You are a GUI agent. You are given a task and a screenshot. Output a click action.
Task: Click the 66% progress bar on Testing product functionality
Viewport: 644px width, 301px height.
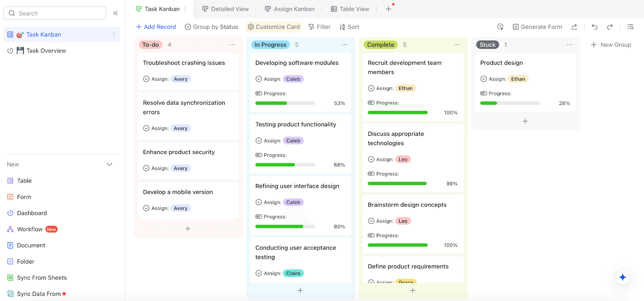click(285, 165)
